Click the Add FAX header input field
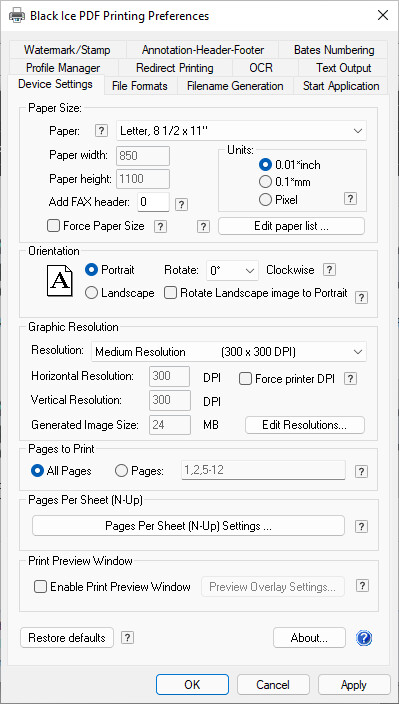This screenshot has height=704, width=399. tap(153, 202)
